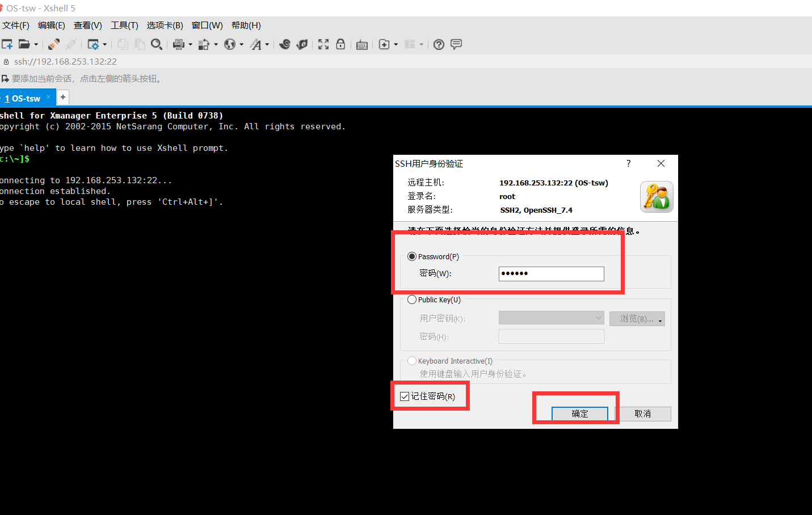Click the full screen arrows icon
Image resolution: width=812 pixels, height=515 pixels.
point(323,44)
